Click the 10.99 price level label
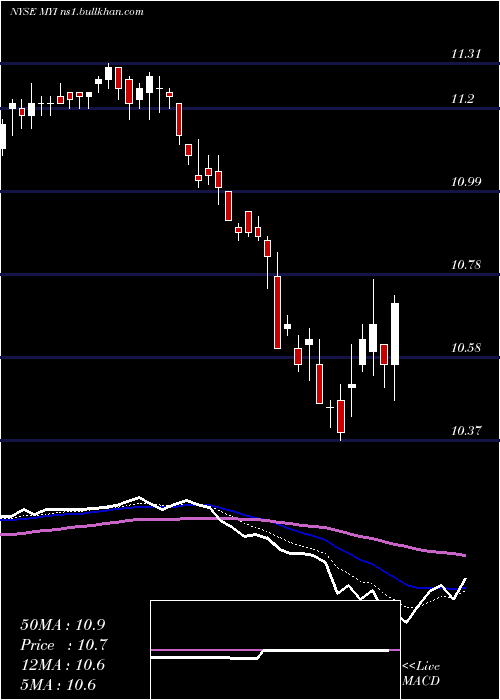 [x=464, y=182]
